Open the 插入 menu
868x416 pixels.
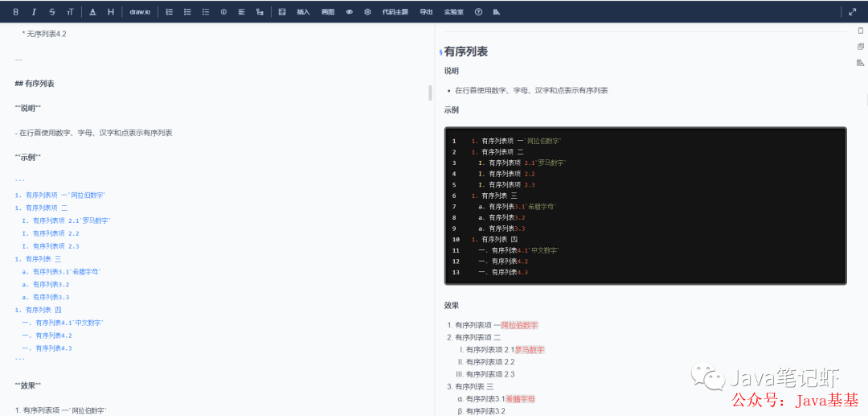pyautogui.click(x=303, y=11)
